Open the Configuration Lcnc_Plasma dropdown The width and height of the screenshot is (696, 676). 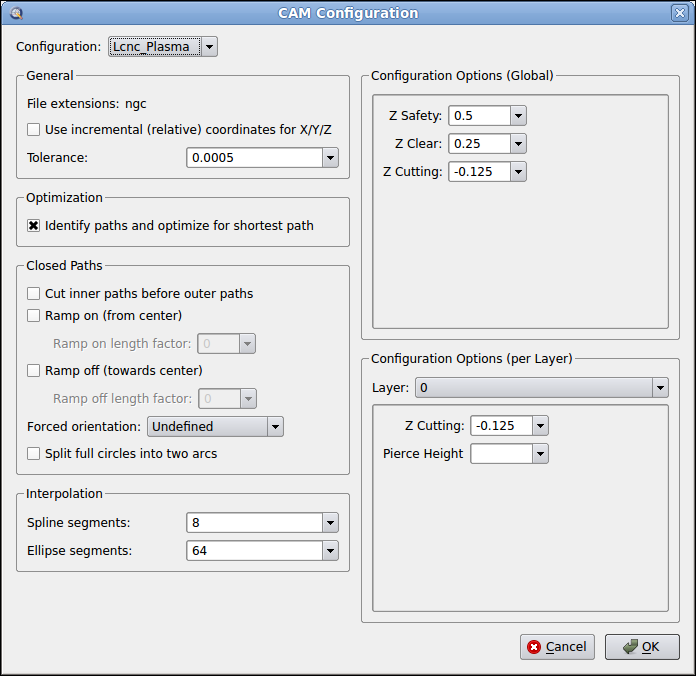[x=209, y=47]
